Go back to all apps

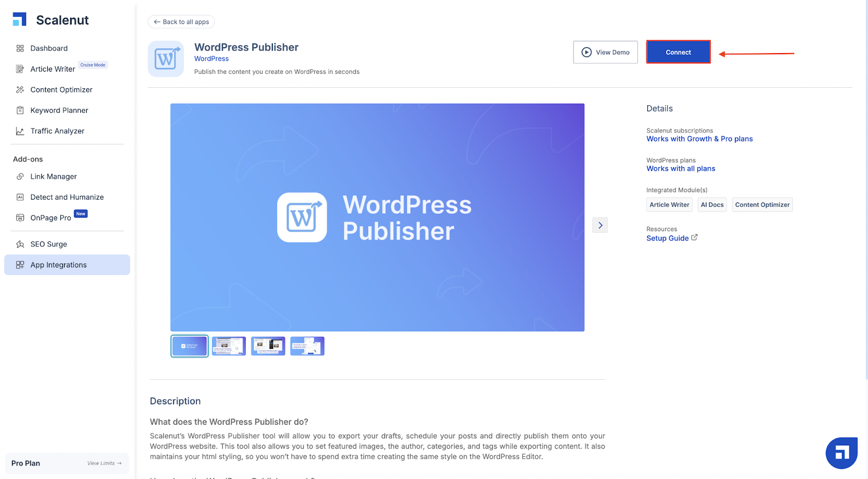click(x=181, y=22)
